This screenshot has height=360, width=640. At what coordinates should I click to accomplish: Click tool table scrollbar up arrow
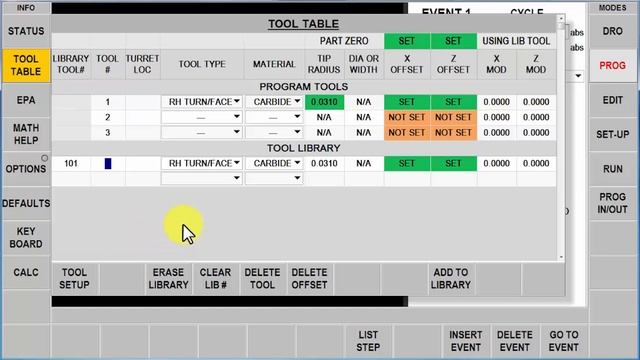tap(561, 18)
